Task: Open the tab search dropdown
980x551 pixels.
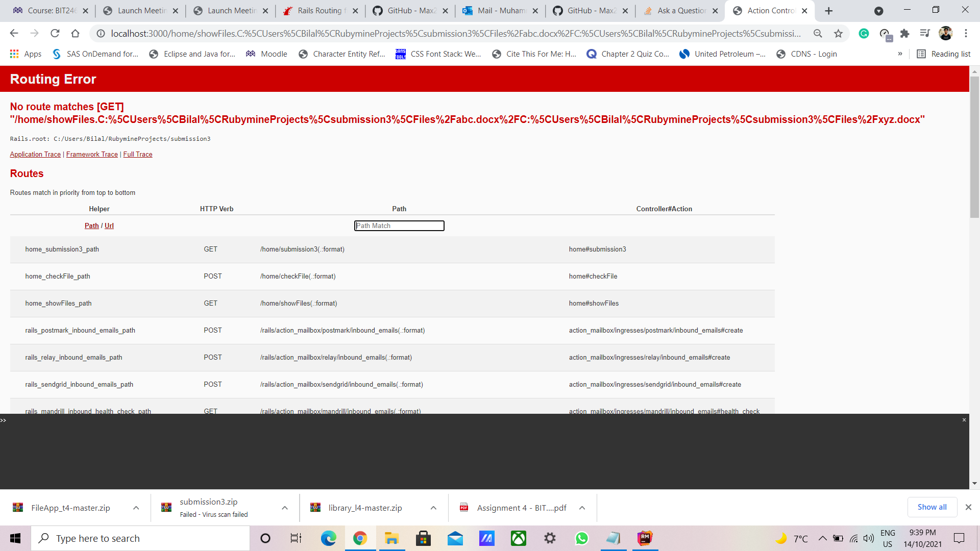Action: pyautogui.click(x=878, y=11)
